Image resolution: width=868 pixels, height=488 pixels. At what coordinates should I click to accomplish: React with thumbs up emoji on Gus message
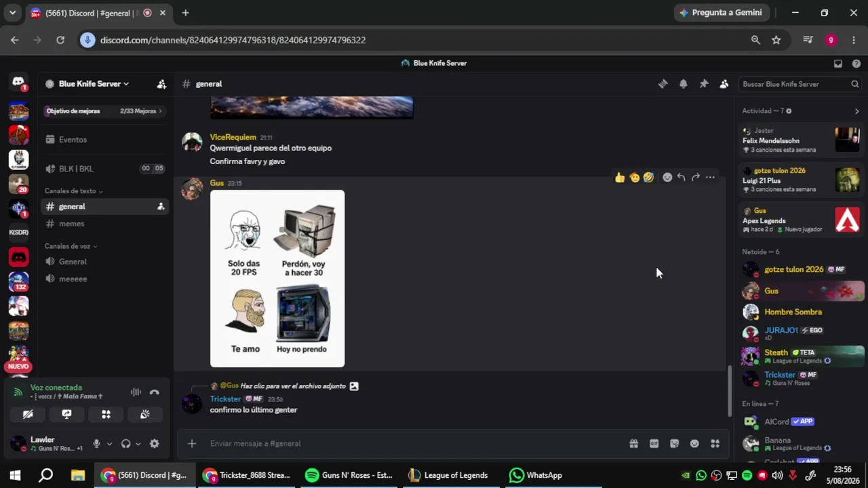(620, 178)
